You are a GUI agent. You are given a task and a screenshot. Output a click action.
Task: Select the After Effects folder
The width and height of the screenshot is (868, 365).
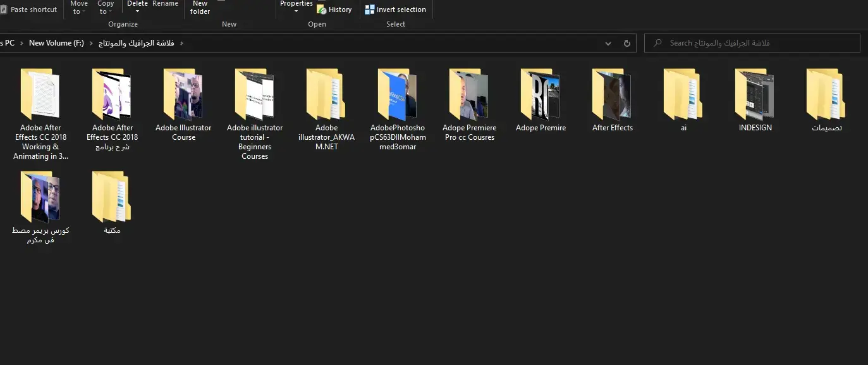(612, 100)
